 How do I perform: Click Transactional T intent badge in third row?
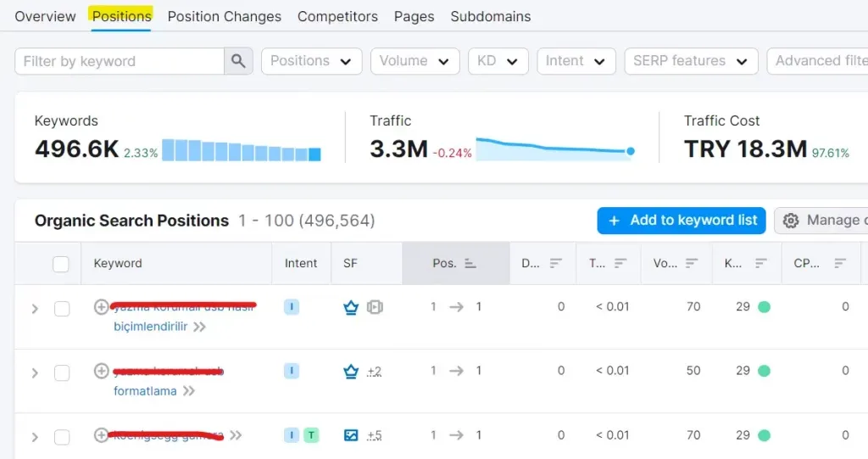[311, 435]
